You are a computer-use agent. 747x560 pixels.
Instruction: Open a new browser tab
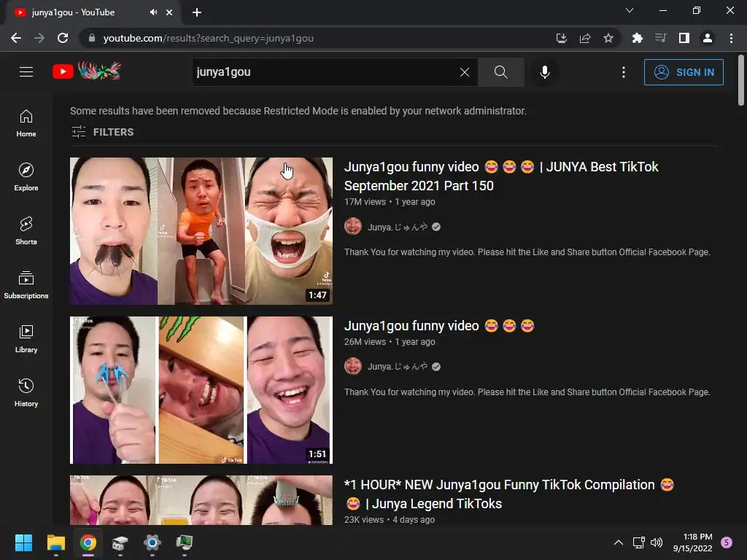197,12
